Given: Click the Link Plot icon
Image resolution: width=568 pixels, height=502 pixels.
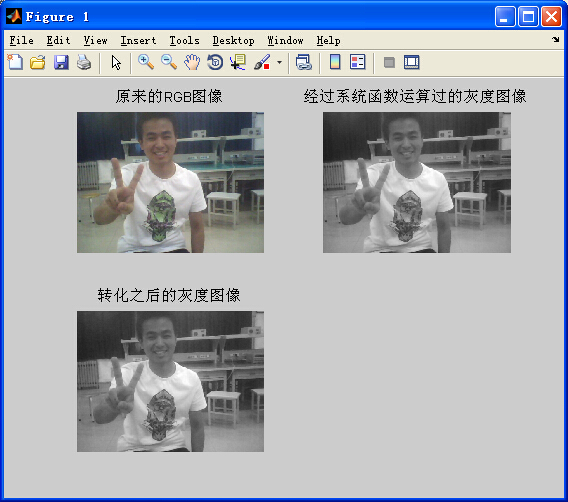Looking at the screenshot, I should point(304,62).
